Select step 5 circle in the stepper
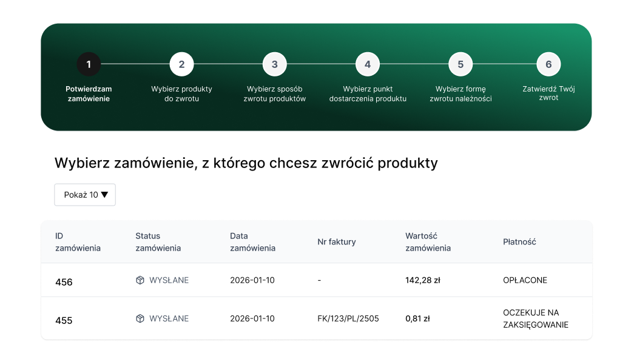The image size is (631, 364). coord(461,64)
